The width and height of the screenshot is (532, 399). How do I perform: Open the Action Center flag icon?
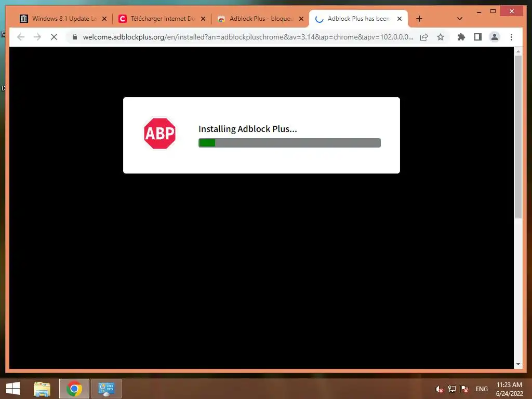464,389
